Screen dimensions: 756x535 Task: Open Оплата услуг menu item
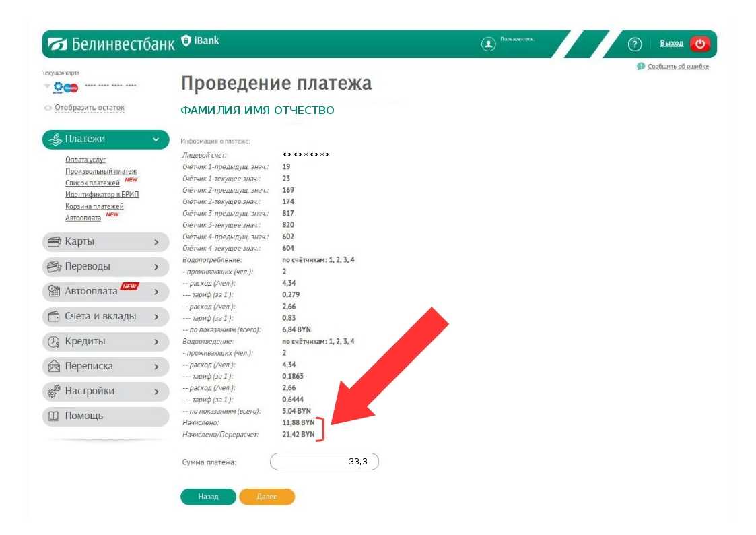(x=85, y=160)
